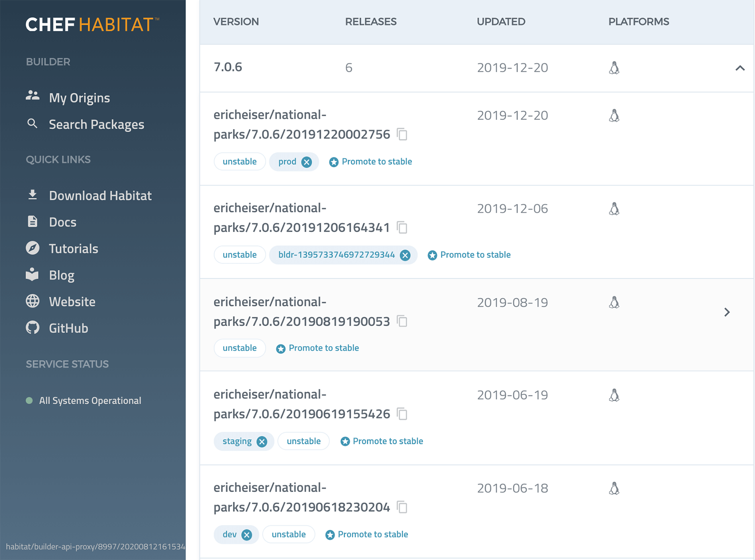Open release 20190819190053 with right chevron

727,312
